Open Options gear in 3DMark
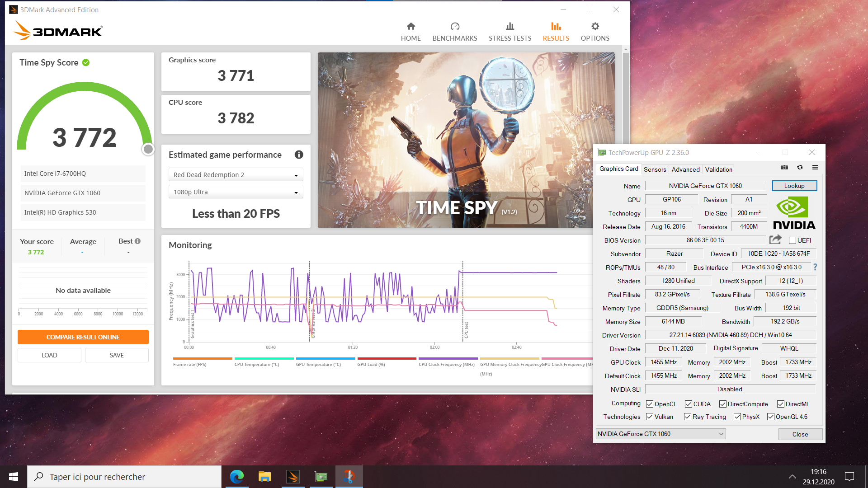The height and width of the screenshot is (488, 868). [x=594, y=32]
